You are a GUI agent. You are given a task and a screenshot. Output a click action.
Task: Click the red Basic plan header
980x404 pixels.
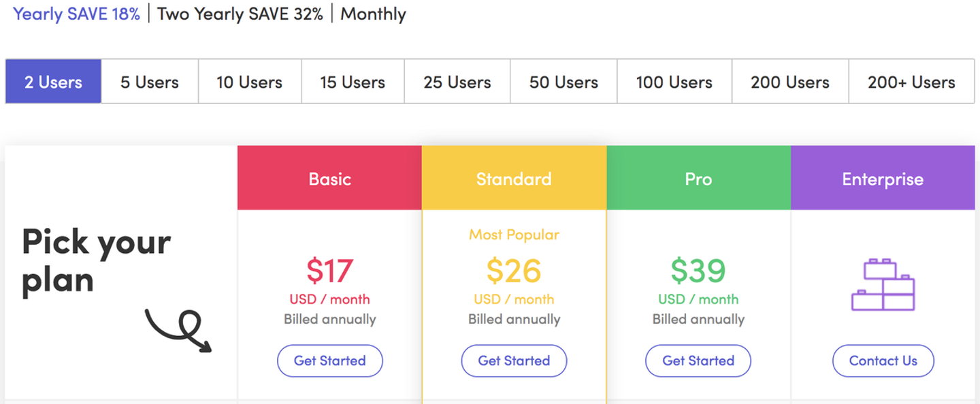pyautogui.click(x=330, y=178)
